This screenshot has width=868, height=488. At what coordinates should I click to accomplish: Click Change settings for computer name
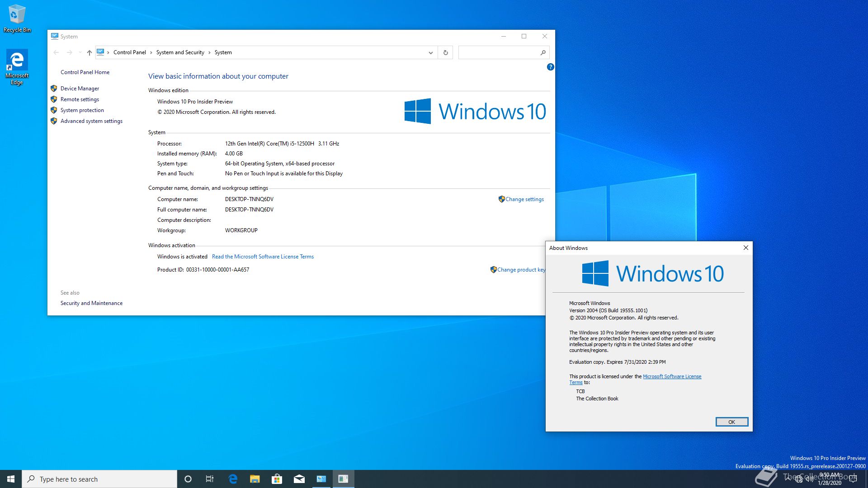pos(524,199)
